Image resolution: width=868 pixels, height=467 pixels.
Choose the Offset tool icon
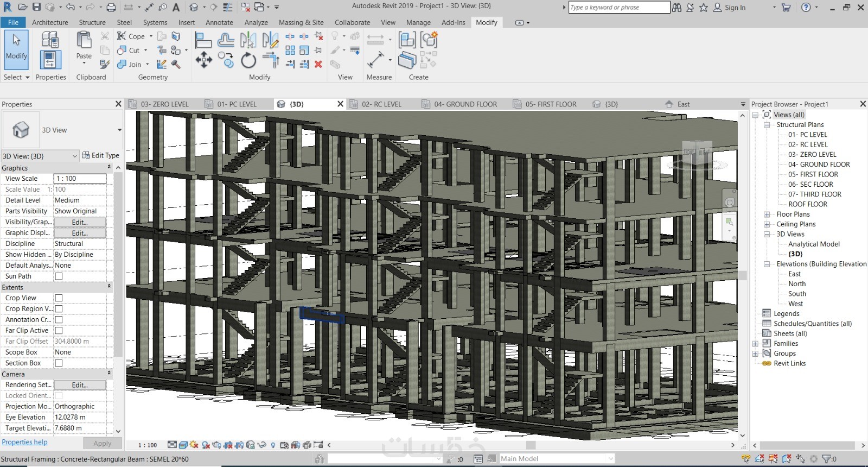click(x=226, y=40)
